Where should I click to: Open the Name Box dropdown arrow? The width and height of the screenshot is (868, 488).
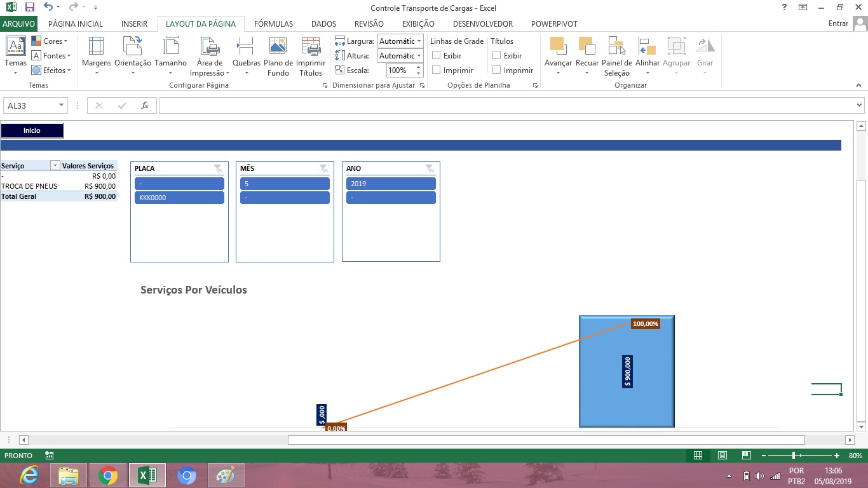point(61,105)
